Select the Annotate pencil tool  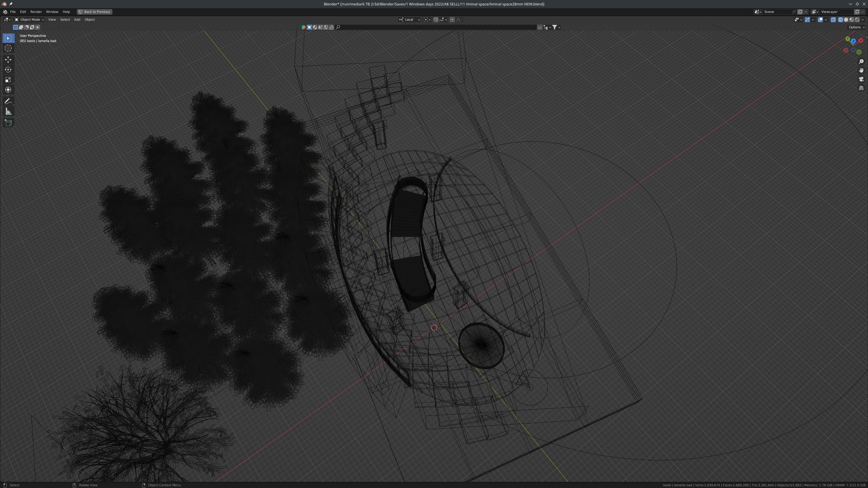pos(8,101)
